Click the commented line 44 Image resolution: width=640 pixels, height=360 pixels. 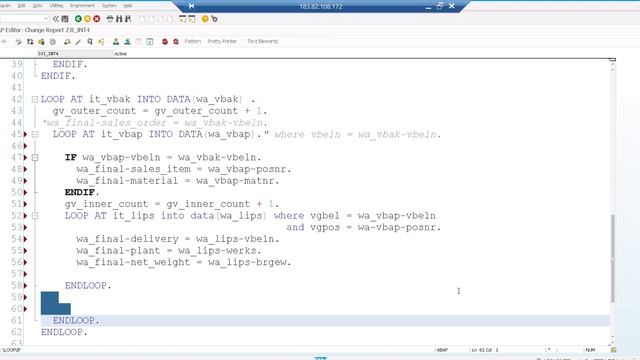[x=155, y=123]
